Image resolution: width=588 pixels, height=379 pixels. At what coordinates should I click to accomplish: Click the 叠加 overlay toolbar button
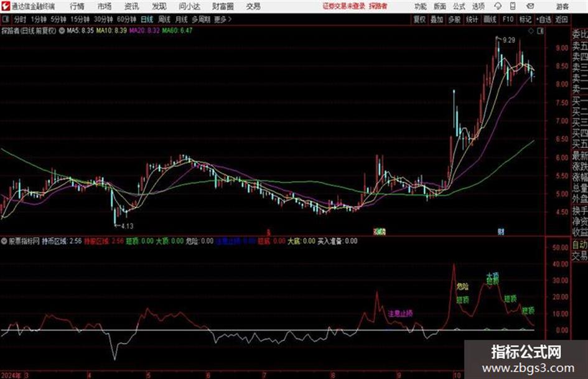437,19
